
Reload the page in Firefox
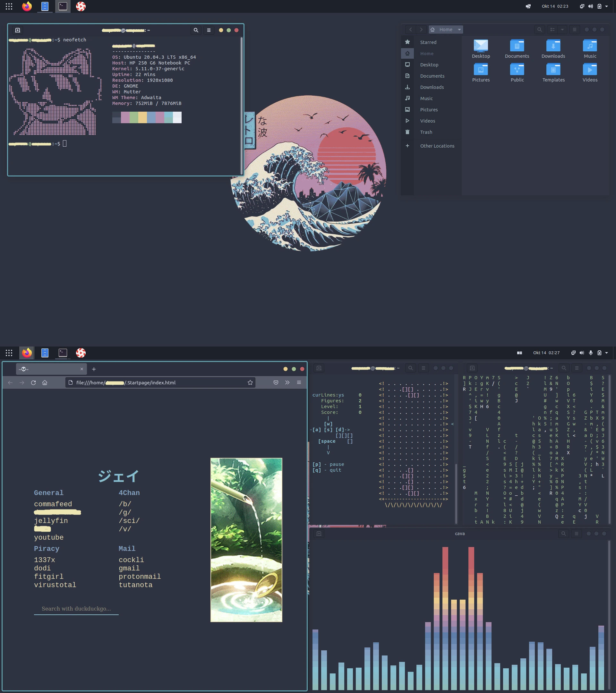pyautogui.click(x=33, y=382)
